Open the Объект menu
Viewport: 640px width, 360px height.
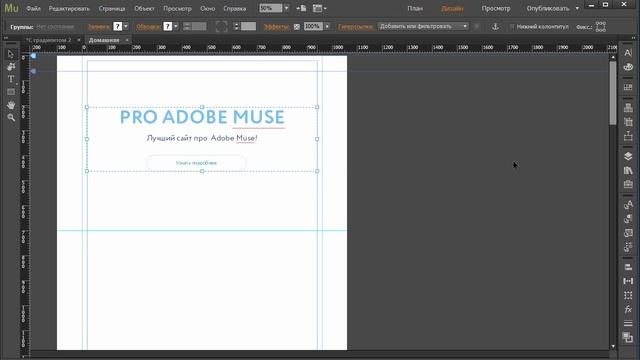tap(144, 8)
